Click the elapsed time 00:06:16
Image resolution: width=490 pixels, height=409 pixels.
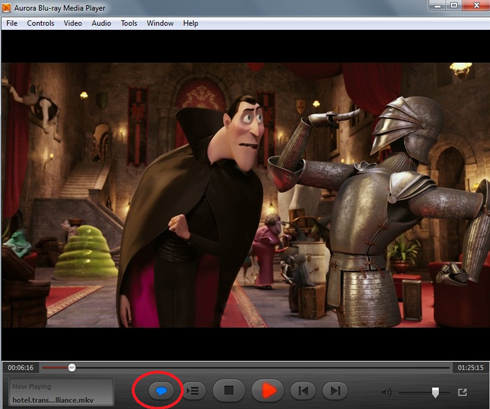21,368
